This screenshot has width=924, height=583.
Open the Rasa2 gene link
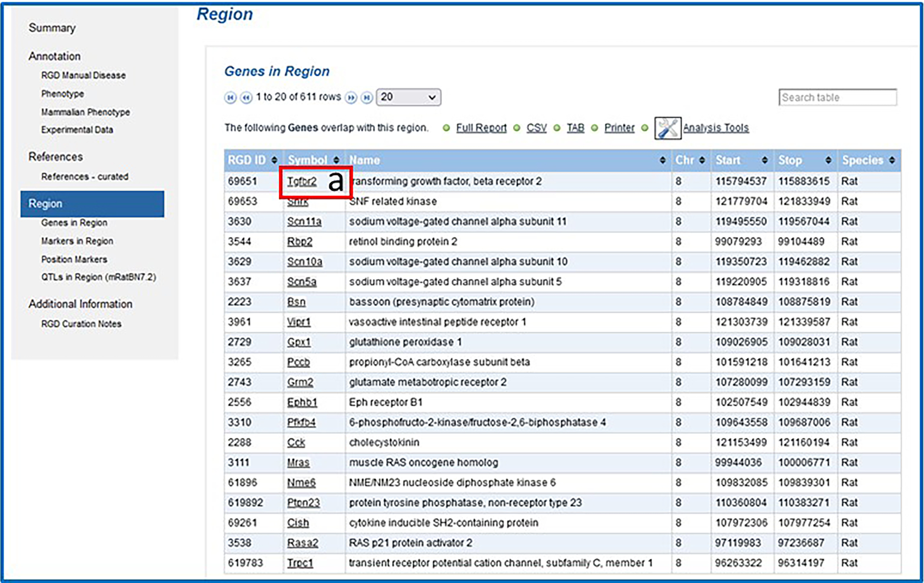pyautogui.click(x=303, y=543)
